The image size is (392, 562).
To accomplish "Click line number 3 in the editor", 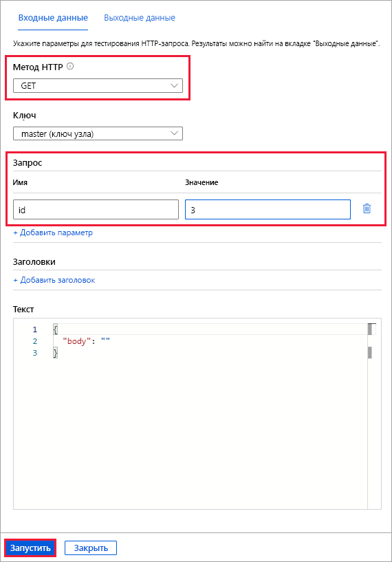I will click(x=35, y=353).
